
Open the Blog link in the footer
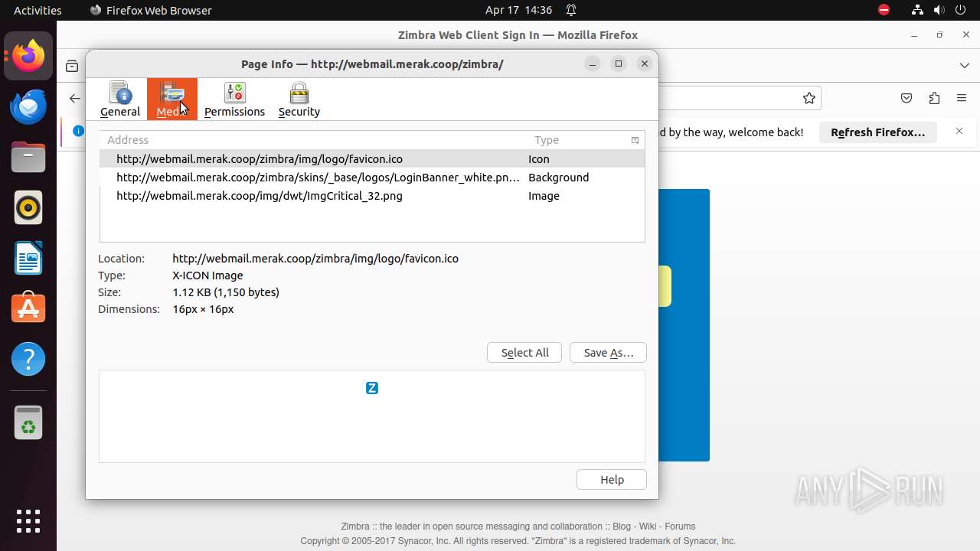click(x=622, y=527)
